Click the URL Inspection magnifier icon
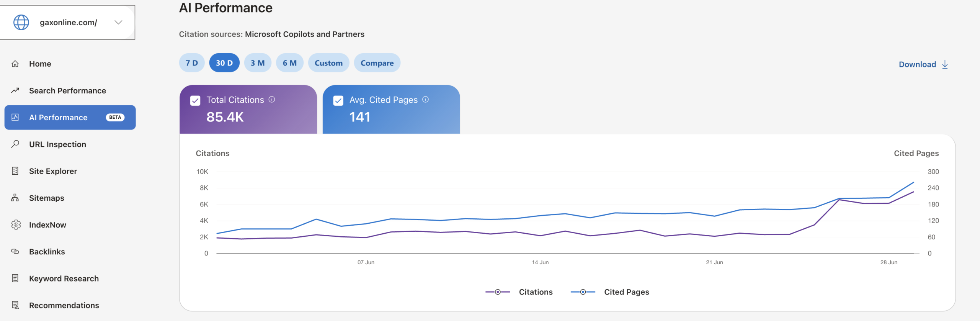The height and width of the screenshot is (321, 980). tap(15, 144)
